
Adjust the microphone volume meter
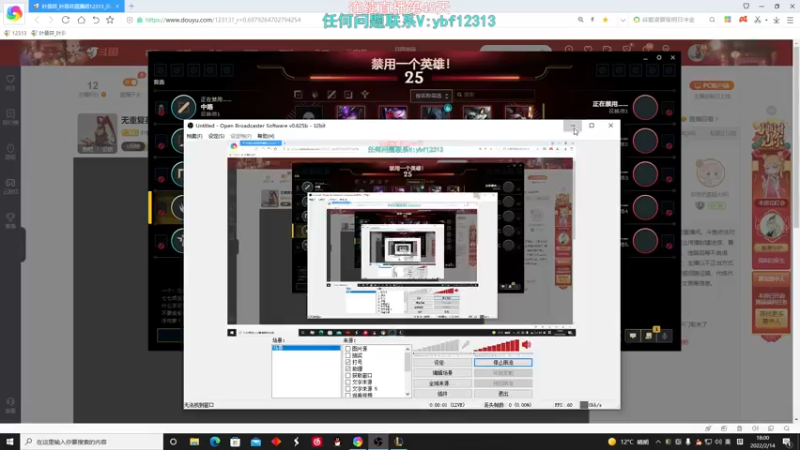click(437, 346)
